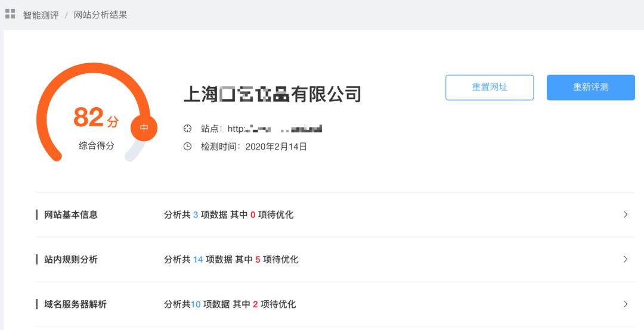Select 网站分析结果 breadcrumb item

point(100,15)
